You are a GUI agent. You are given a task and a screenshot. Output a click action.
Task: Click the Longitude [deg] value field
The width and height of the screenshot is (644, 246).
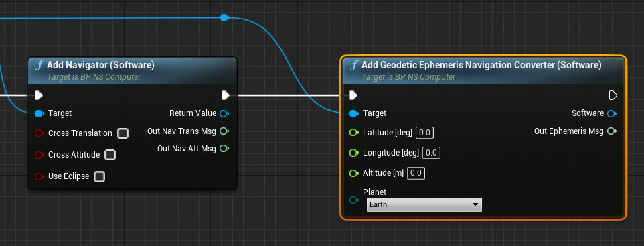(431, 153)
